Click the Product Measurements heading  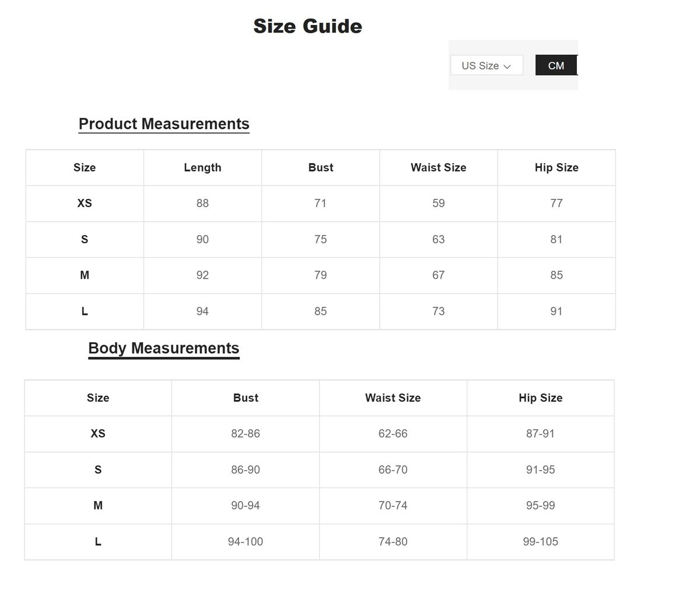pyautogui.click(x=164, y=124)
